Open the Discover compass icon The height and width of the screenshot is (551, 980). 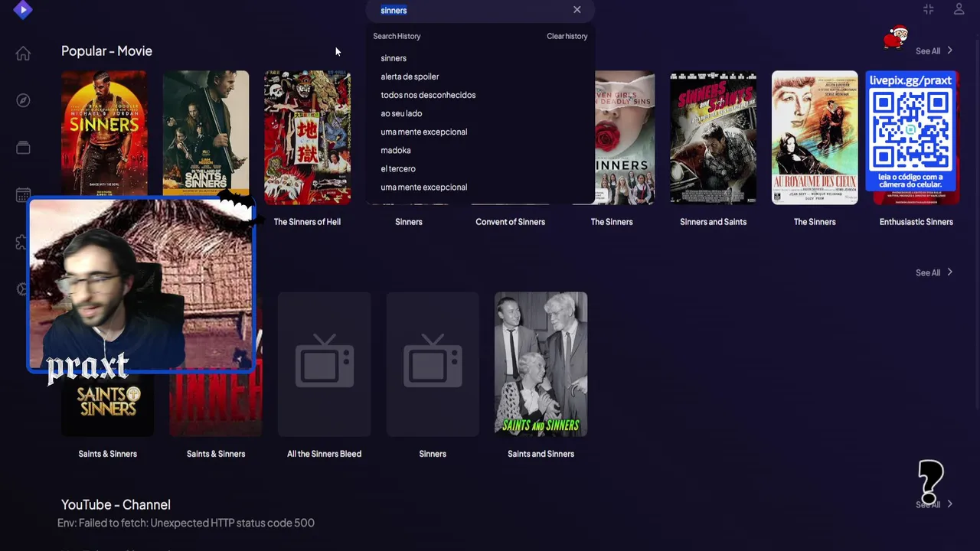point(23,100)
